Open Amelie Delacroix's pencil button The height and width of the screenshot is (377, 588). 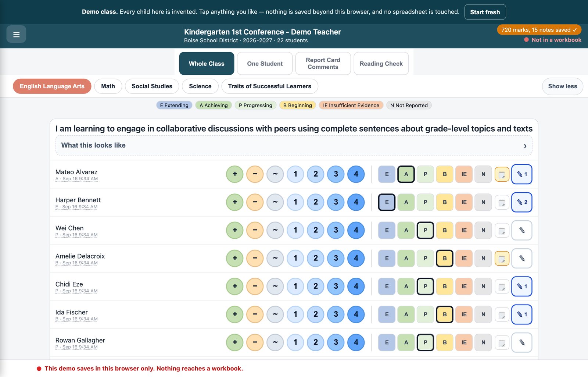(522, 258)
